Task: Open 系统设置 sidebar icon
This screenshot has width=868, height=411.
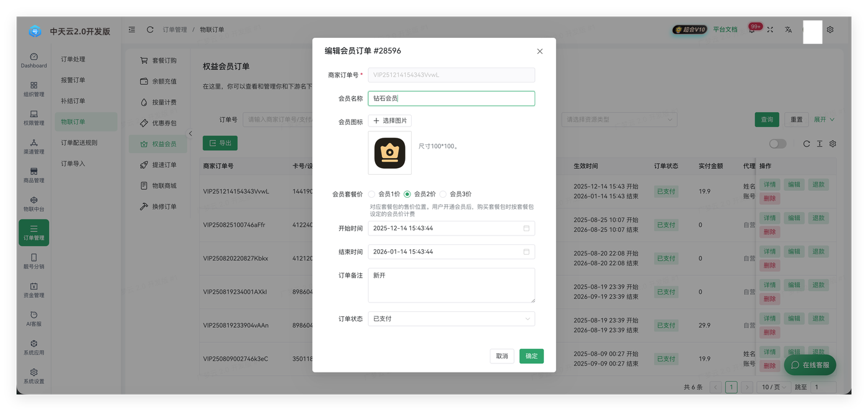Action: coord(33,376)
